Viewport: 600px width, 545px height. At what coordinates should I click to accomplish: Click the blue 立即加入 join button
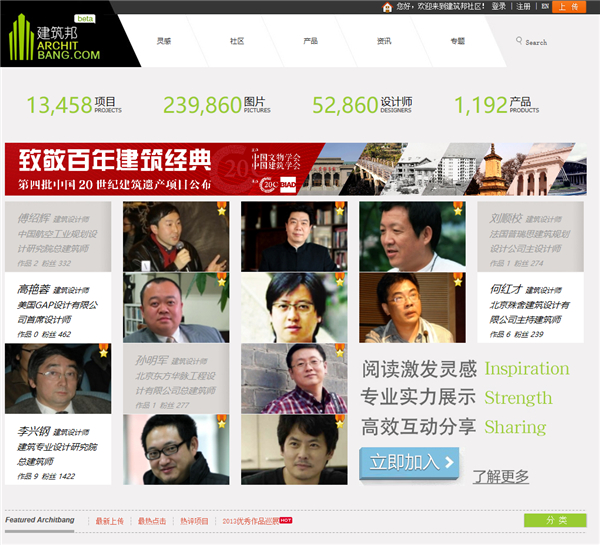pos(410,463)
